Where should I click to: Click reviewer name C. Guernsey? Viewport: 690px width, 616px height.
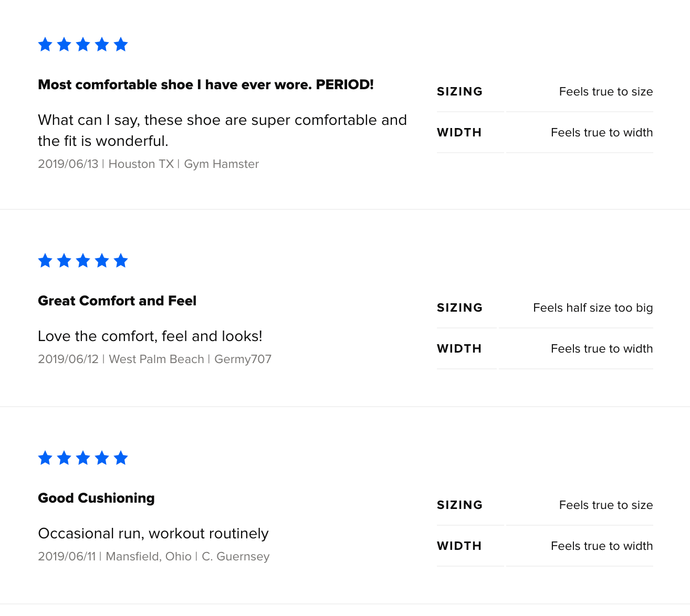pyautogui.click(x=235, y=557)
